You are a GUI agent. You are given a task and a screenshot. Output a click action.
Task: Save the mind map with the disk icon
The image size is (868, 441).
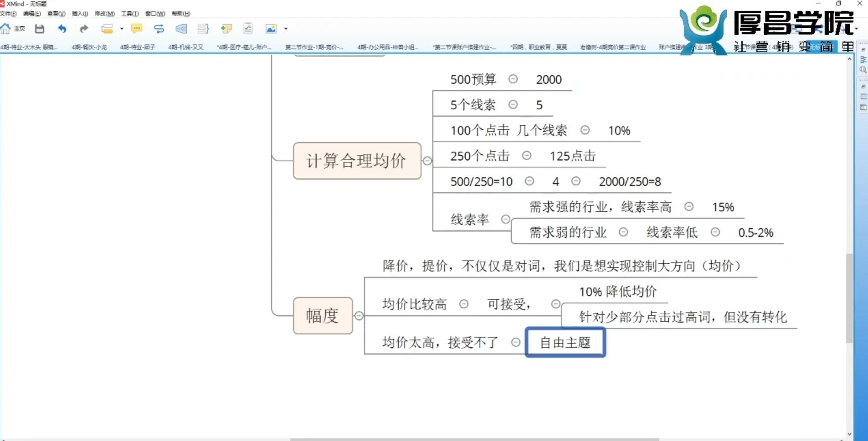[x=40, y=29]
